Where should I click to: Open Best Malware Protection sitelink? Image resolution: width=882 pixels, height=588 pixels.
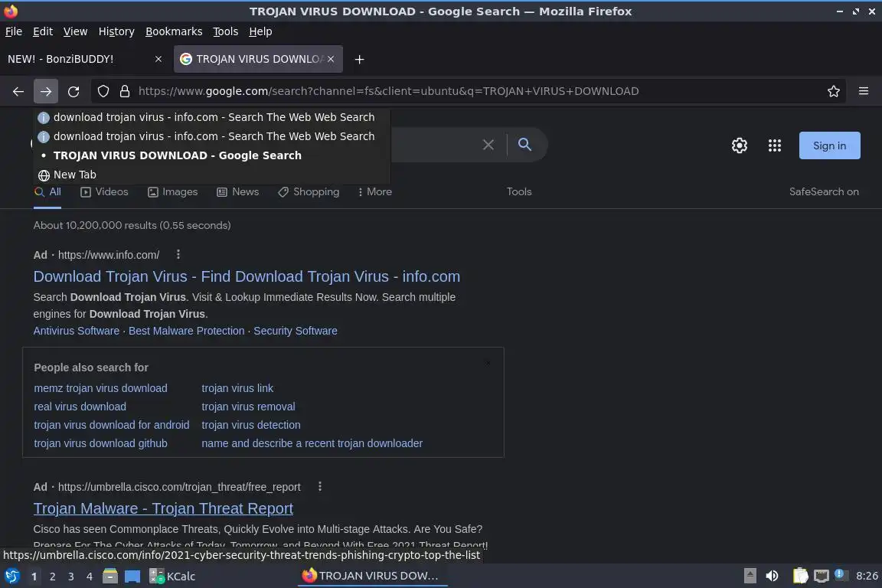coord(186,331)
